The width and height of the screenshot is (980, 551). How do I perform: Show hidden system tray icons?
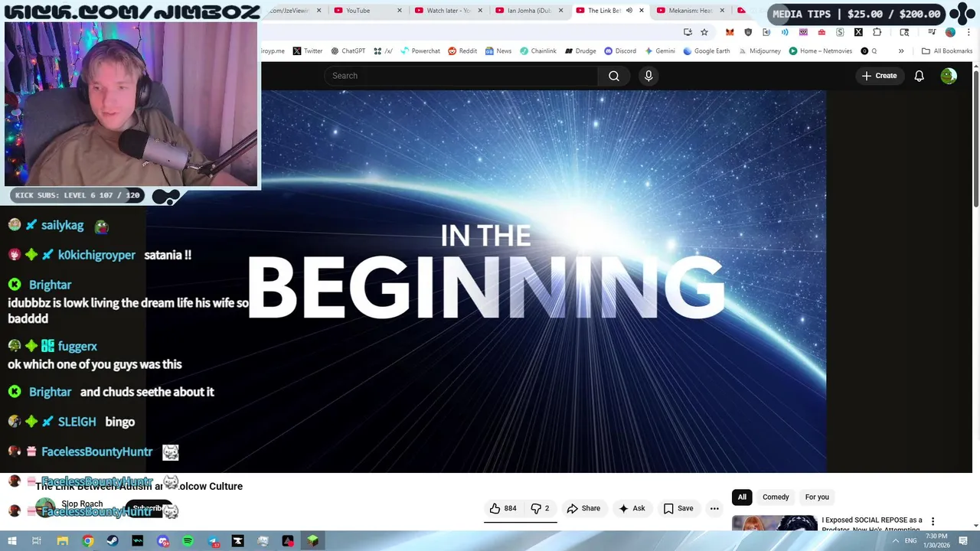pyautogui.click(x=896, y=541)
